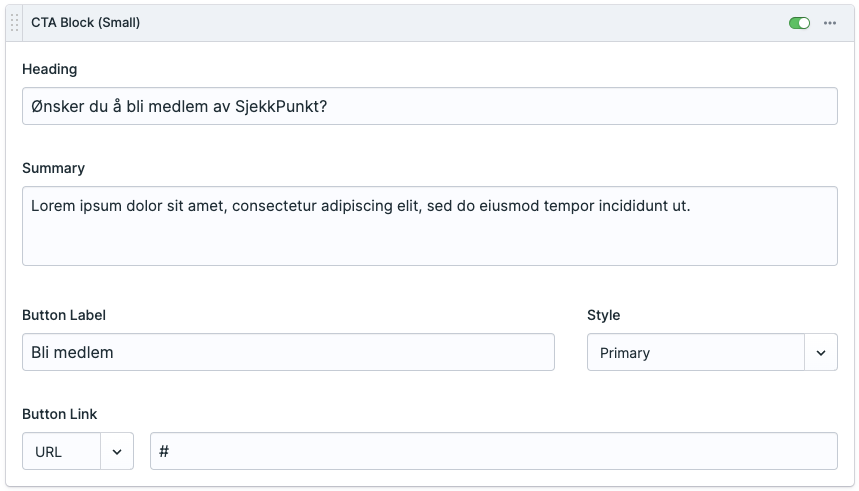Expand the Style dropdown chevron
Viewport: 859px width, 491px height.
[x=821, y=353]
